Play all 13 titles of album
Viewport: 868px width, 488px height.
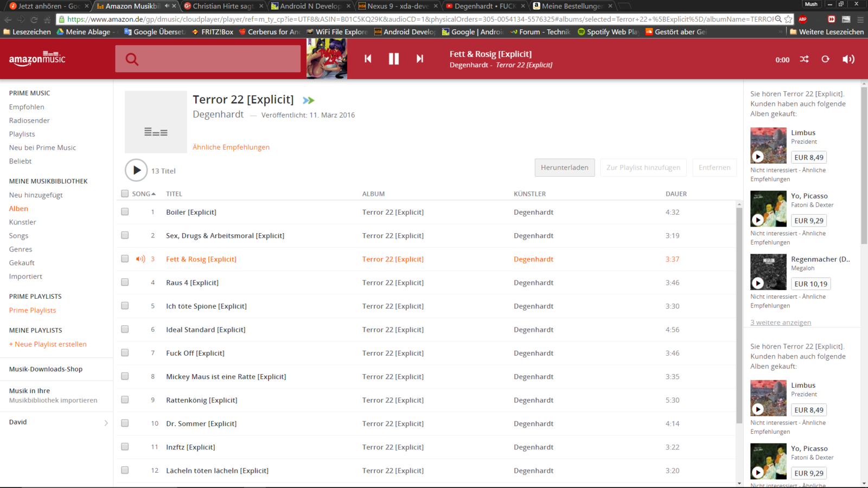[x=136, y=170]
